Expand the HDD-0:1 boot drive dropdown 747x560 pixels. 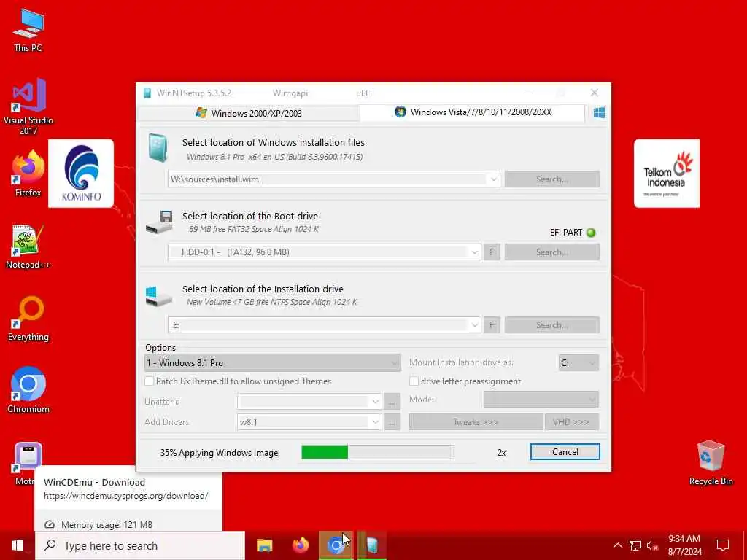point(474,252)
